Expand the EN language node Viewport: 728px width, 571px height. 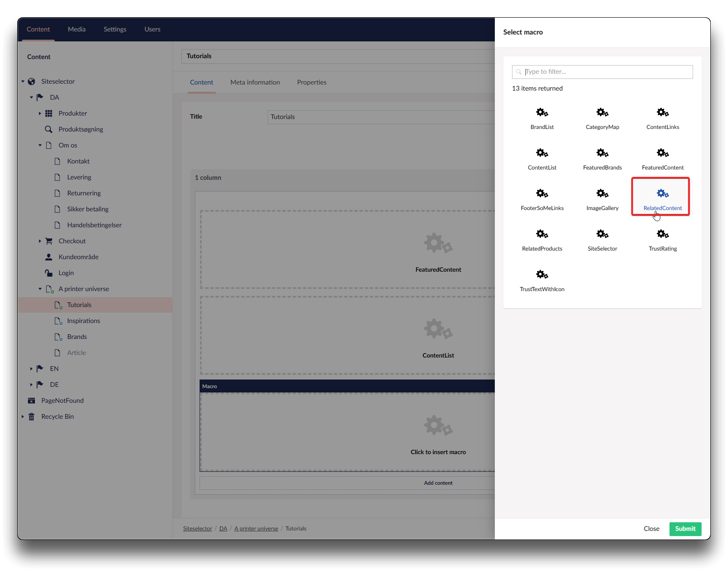(31, 369)
